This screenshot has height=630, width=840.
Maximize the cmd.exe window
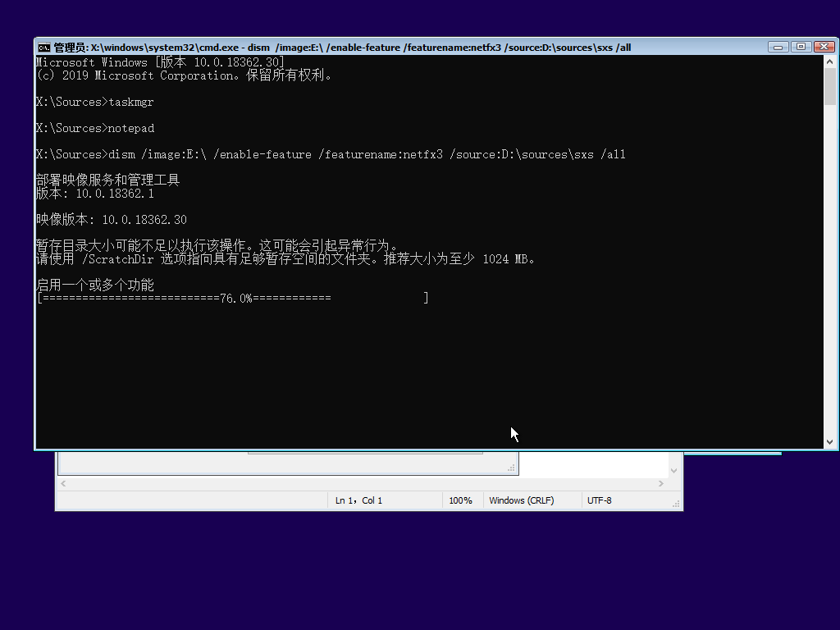[801, 47]
